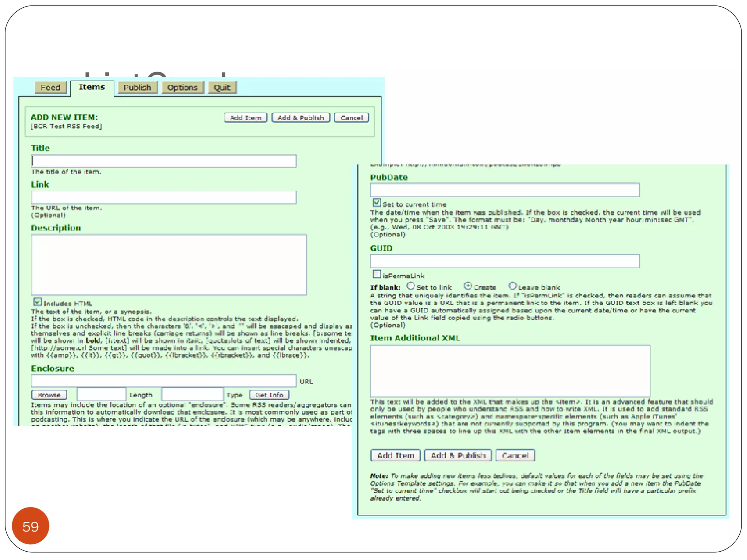Open the Publish tab
747x560 pixels.
point(137,87)
